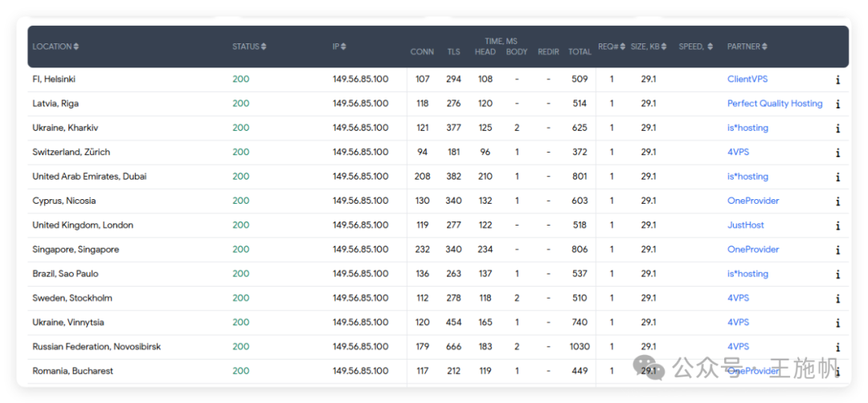Image resolution: width=868 pixels, height=403 pixels.
Task: Click total time value 372
Action: [x=579, y=152]
